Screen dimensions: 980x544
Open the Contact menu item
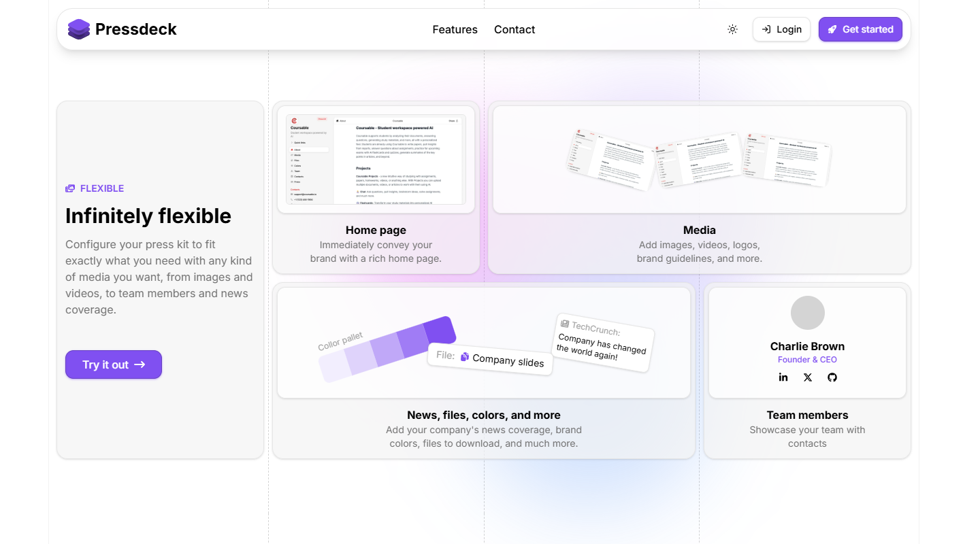coord(514,29)
